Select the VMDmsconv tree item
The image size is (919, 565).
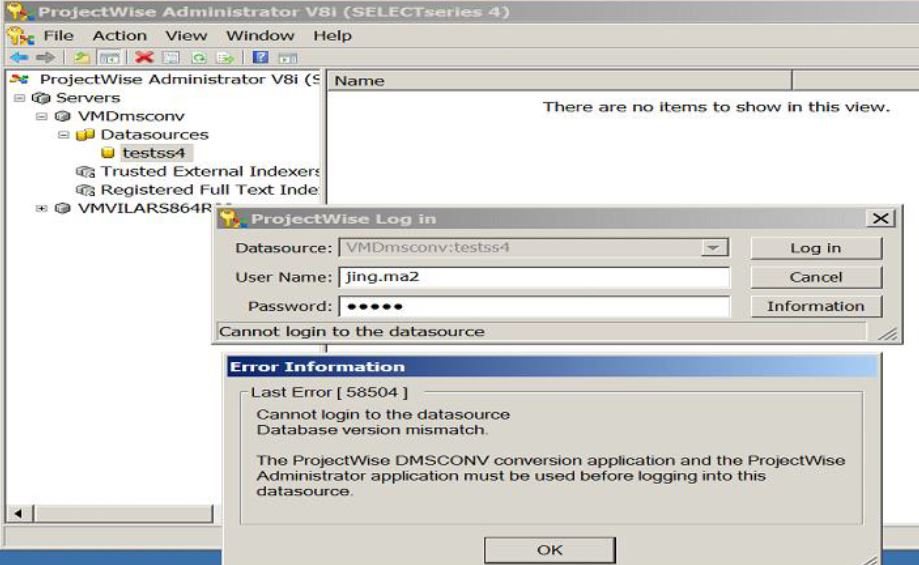(x=131, y=116)
